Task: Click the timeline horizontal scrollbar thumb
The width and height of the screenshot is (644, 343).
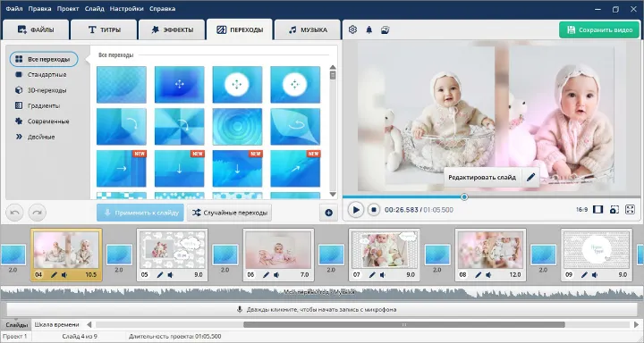Action: 404,324
